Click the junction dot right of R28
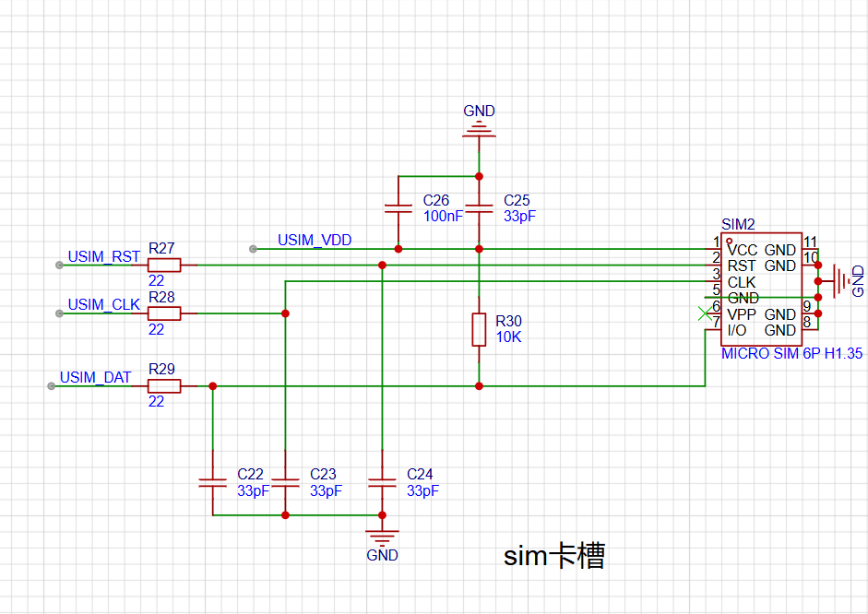Screen dimensions: 868x614 [x=285, y=313]
